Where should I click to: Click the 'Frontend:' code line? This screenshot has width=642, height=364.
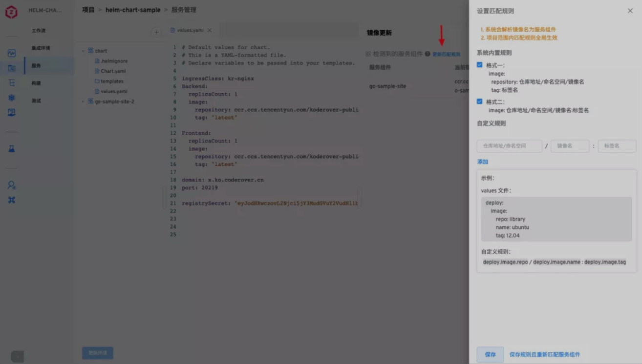click(x=196, y=133)
